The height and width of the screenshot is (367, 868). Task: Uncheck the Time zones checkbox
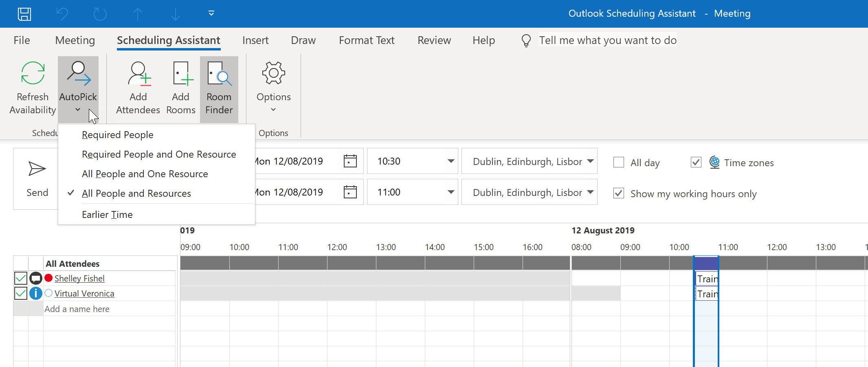pyautogui.click(x=696, y=162)
